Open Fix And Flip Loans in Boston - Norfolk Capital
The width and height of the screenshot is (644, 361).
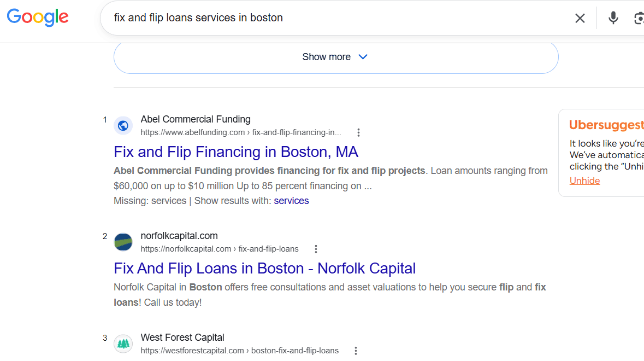(x=264, y=268)
